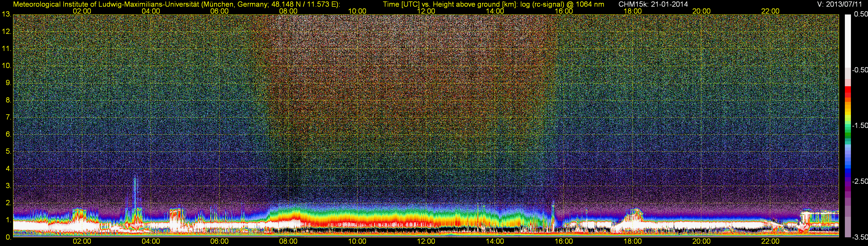This screenshot has height=246, width=868.
Task: Click the '22:00' label on the bottom time axis
Action: 770,241
